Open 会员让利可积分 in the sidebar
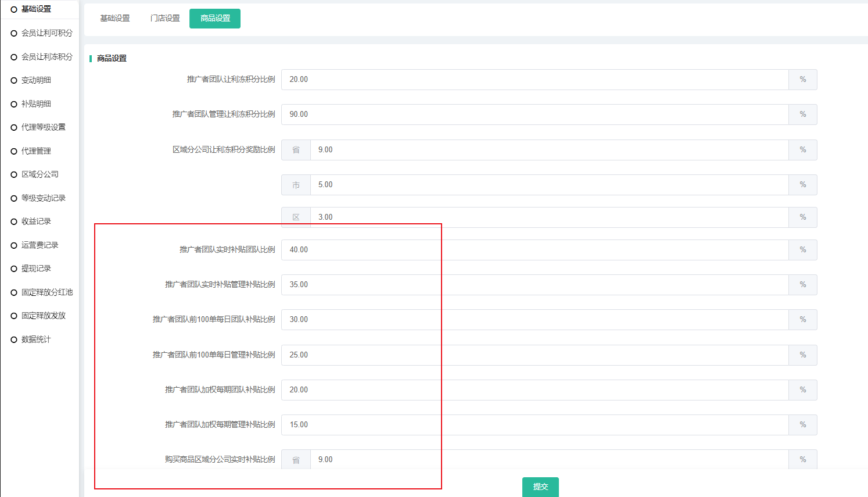 [x=46, y=33]
